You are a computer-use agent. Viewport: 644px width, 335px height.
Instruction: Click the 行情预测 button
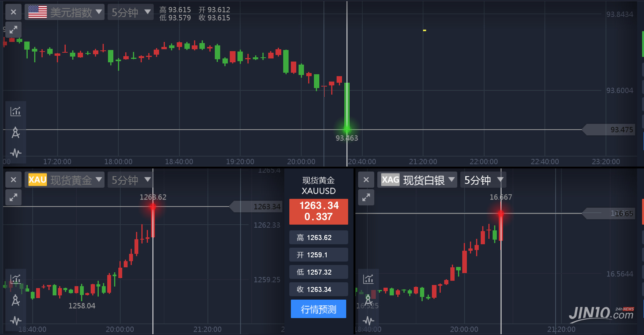(319, 309)
